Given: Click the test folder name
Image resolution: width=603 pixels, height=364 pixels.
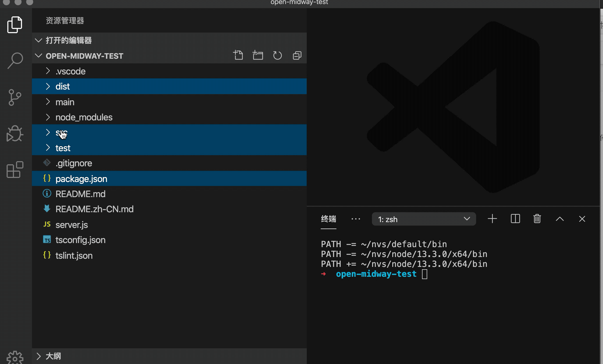Looking at the screenshot, I should click(x=63, y=148).
